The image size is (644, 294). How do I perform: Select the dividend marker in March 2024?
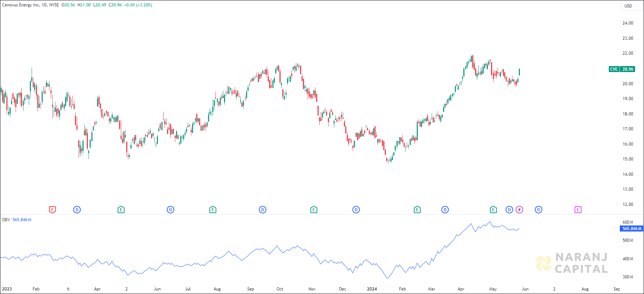[x=445, y=210]
